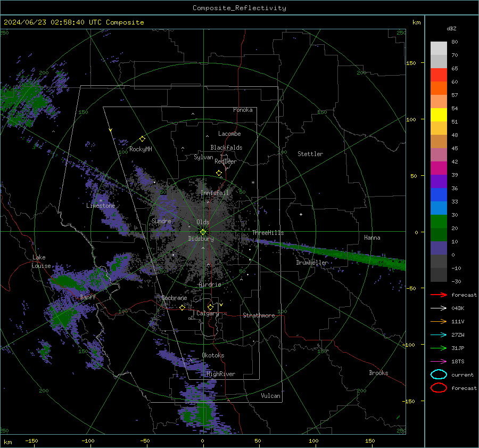Viewport: 479px width, 448px height.
Task: Click the red forecast arrow in the legend
Action: pos(439,295)
